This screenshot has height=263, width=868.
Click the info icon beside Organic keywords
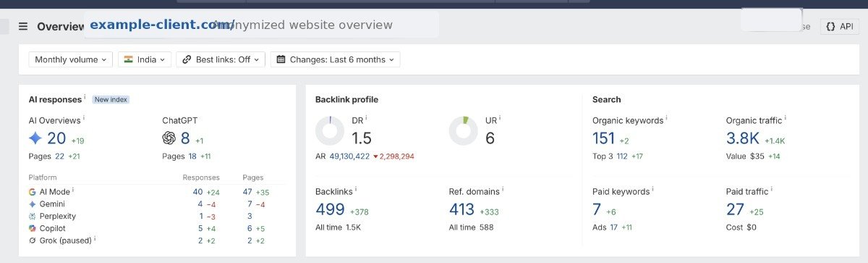tap(666, 118)
